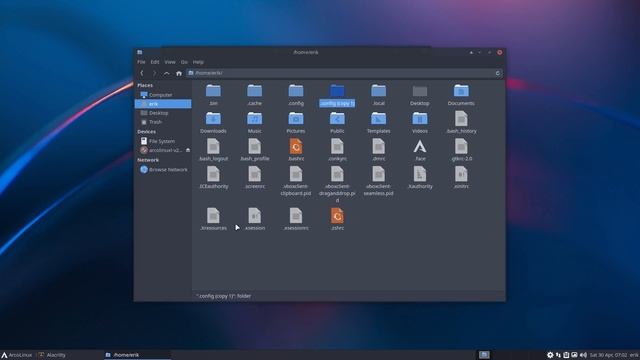This screenshot has height=360, width=640.
Task: Select the Downloads folder
Action: (x=213, y=122)
